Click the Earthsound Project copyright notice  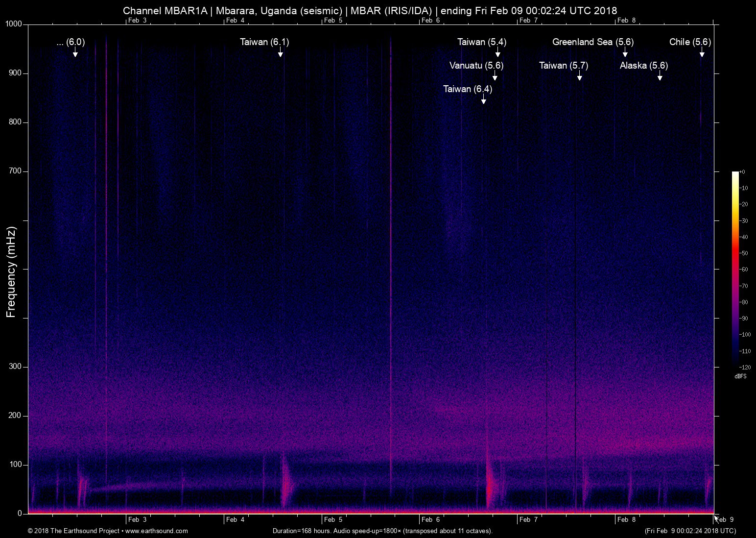tap(73, 531)
